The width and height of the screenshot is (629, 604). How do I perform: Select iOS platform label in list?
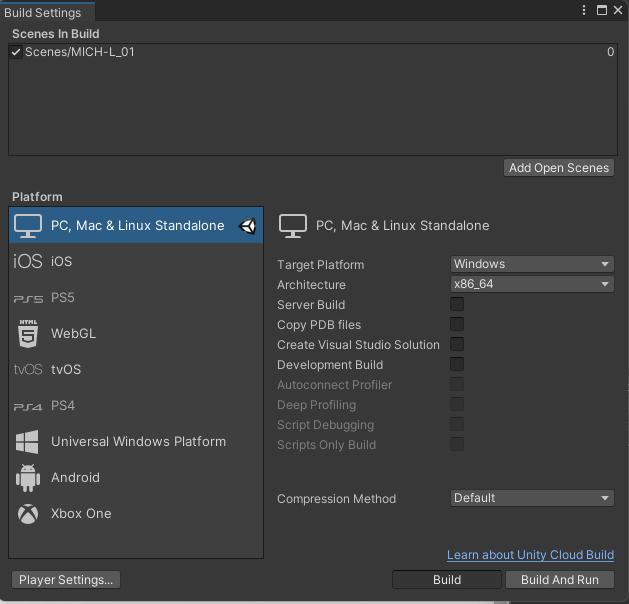click(x=61, y=261)
